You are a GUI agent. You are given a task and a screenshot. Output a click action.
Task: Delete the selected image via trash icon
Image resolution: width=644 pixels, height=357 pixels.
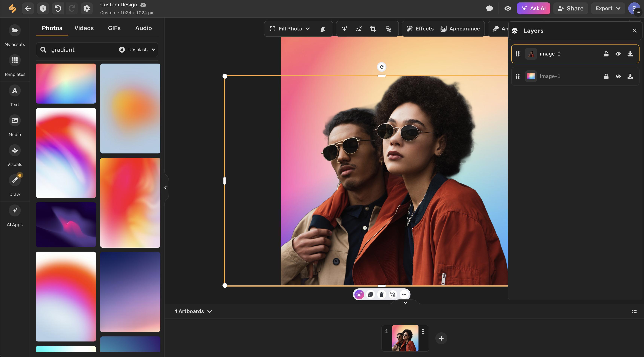click(381, 294)
